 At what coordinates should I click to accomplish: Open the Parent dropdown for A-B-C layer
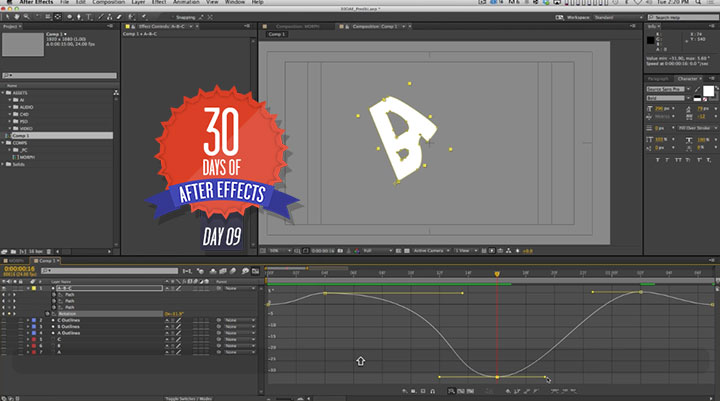[x=240, y=288]
